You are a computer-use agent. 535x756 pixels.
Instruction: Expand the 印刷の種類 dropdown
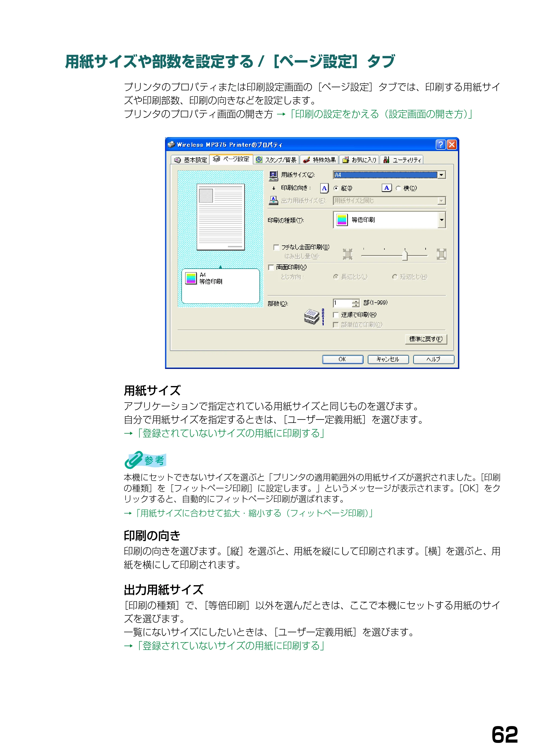[x=389, y=220]
